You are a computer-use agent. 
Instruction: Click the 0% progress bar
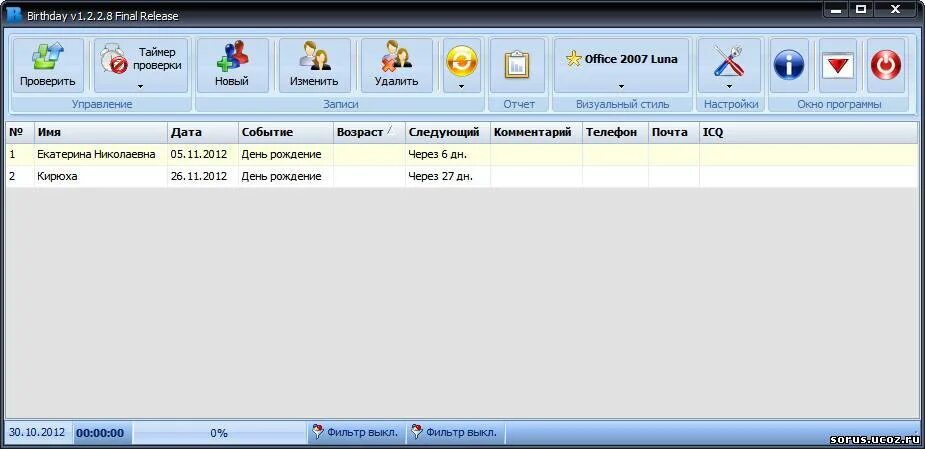coord(219,433)
